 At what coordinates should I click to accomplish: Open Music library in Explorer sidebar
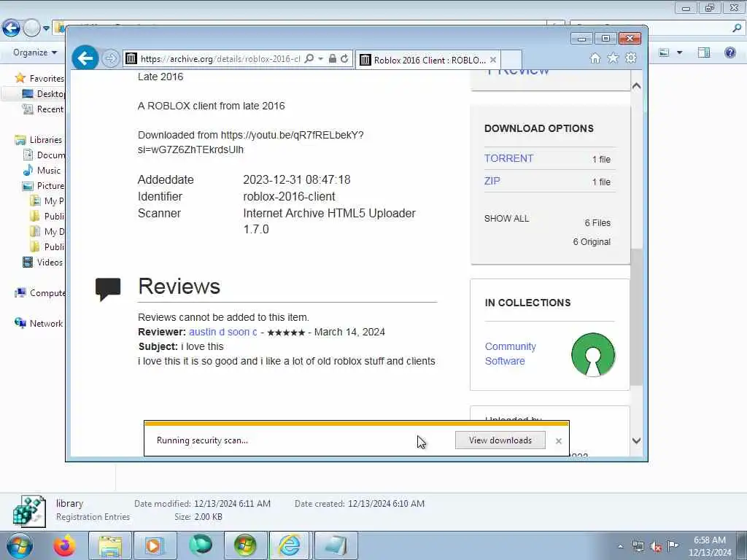click(42, 170)
